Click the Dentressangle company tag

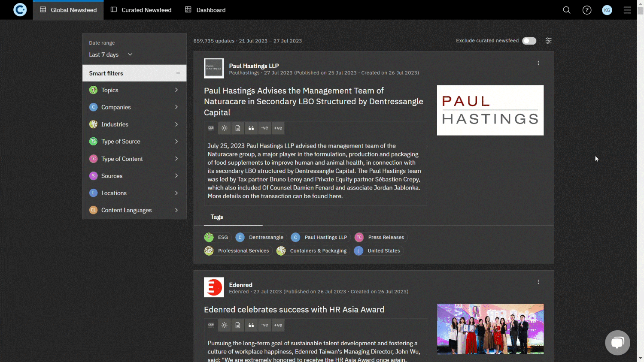click(x=261, y=237)
